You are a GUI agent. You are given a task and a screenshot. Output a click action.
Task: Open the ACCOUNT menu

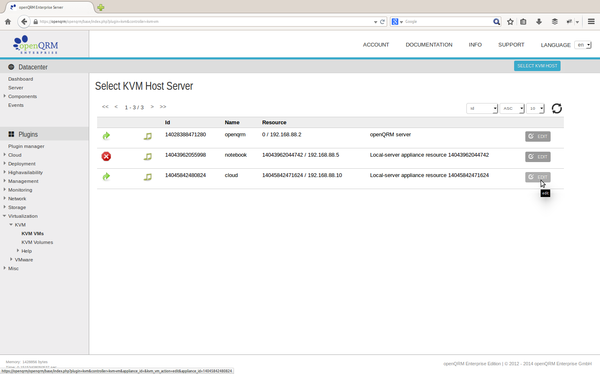pyautogui.click(x=376, y=45)
